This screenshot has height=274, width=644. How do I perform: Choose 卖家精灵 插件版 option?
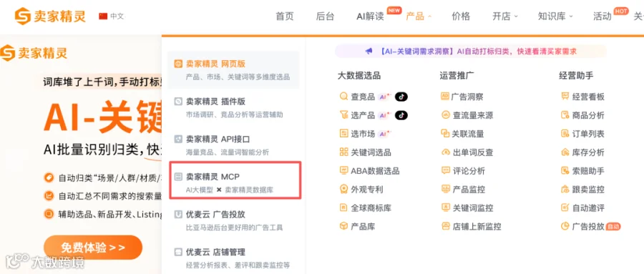pos(234,107)
